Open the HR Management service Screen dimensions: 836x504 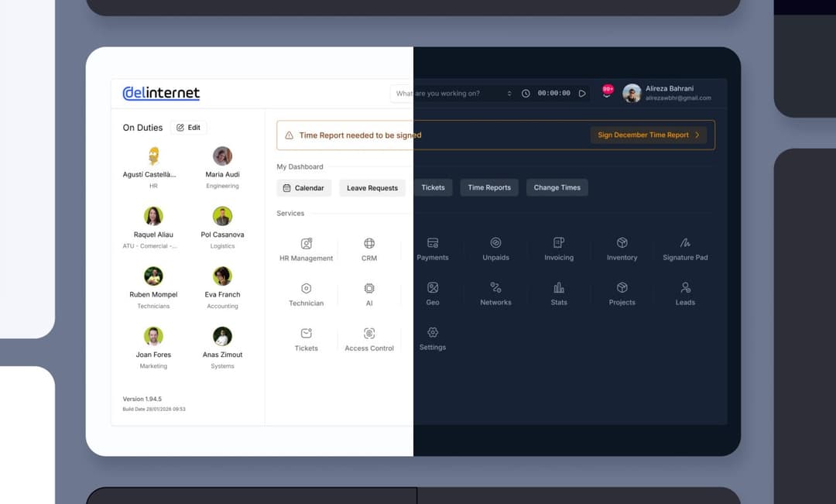click(x=305, y=248)
